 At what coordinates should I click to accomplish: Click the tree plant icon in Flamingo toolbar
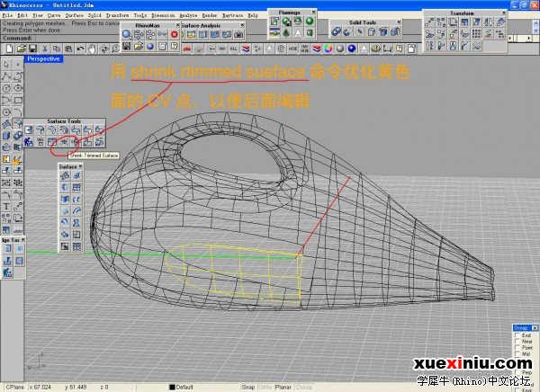point(286,33)
